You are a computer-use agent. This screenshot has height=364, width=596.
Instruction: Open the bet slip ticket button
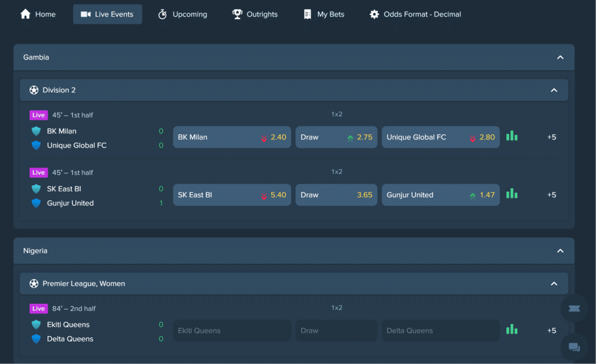[574, 309]
